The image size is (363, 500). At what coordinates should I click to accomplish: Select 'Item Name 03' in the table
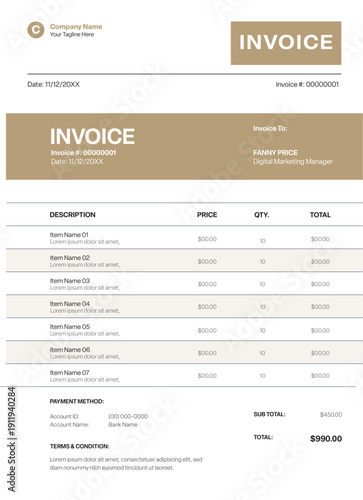(70, 281)
